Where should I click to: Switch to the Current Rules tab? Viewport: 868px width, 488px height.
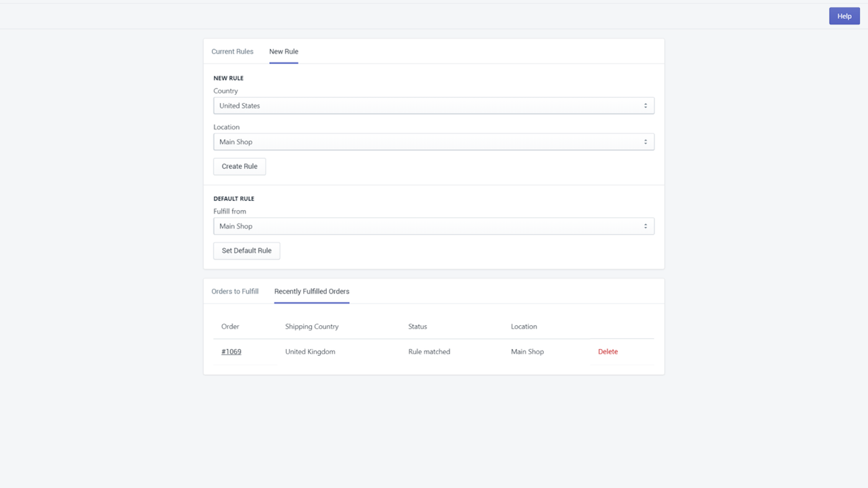point(232,51)
